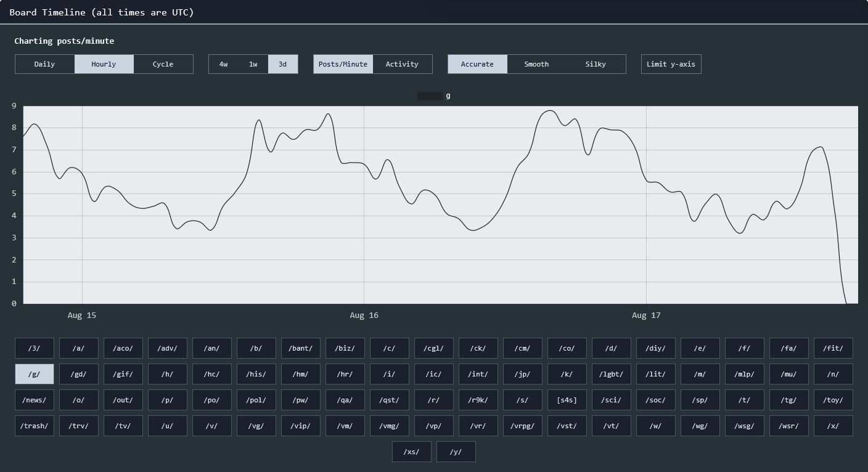Select the /toy/ board
868x472 pixels.
pos(833,400)
